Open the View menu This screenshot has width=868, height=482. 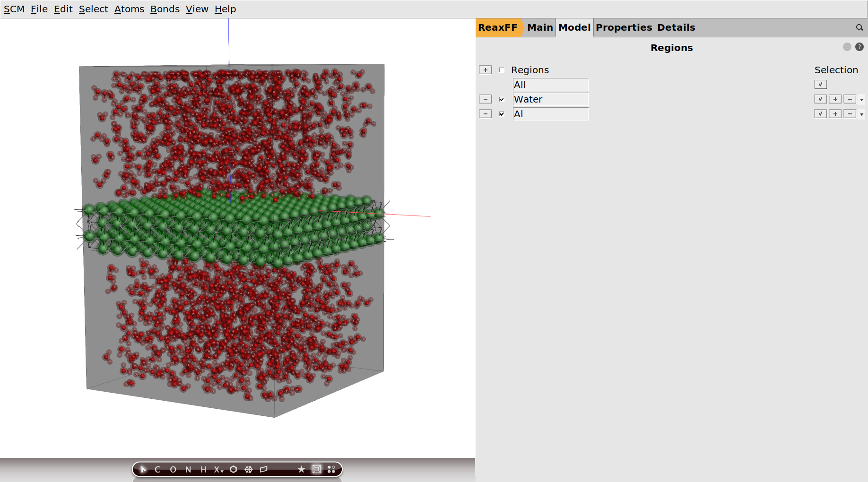[x=197, y=9]
